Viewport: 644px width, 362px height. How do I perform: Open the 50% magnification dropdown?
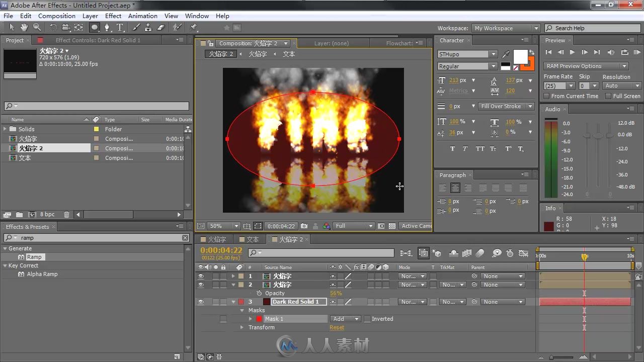(223, 226)
